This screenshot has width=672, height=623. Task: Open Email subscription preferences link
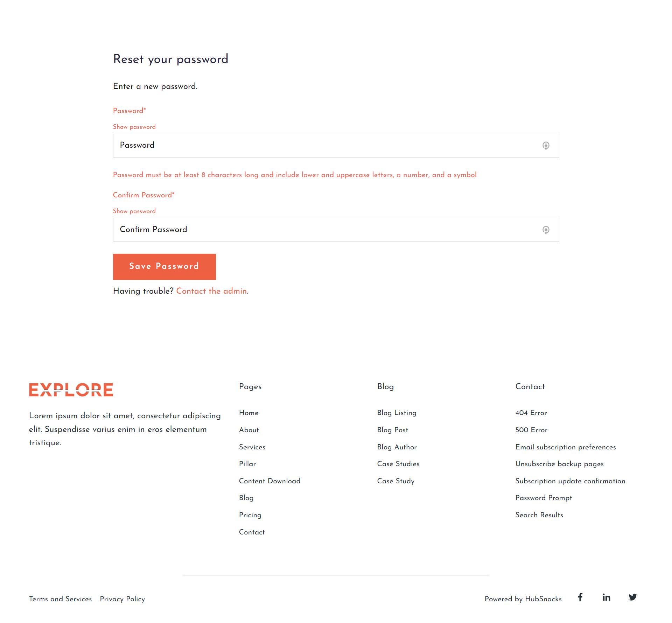(565, 447)
